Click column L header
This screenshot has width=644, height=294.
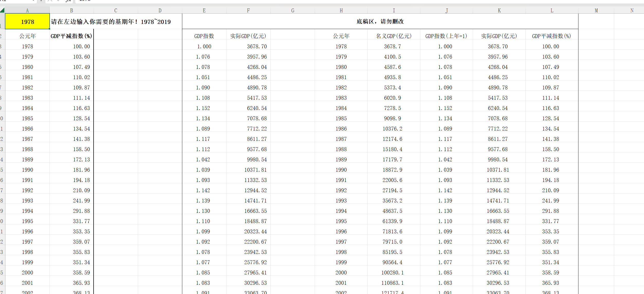point(552,11)
